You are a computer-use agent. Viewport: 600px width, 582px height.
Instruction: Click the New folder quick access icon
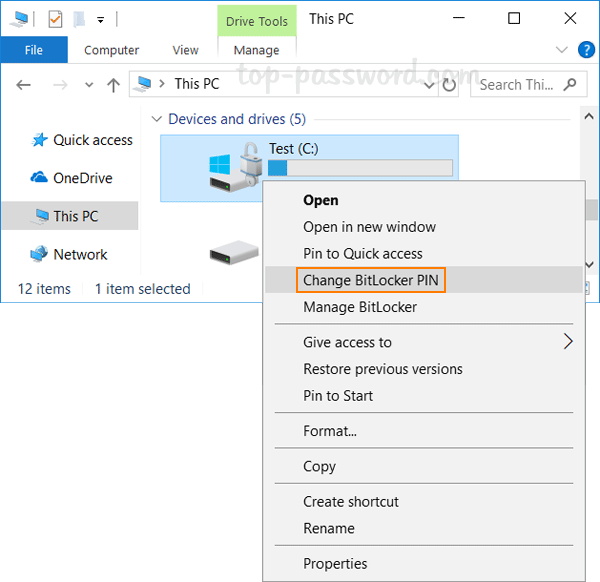click(x=79, y=19)
